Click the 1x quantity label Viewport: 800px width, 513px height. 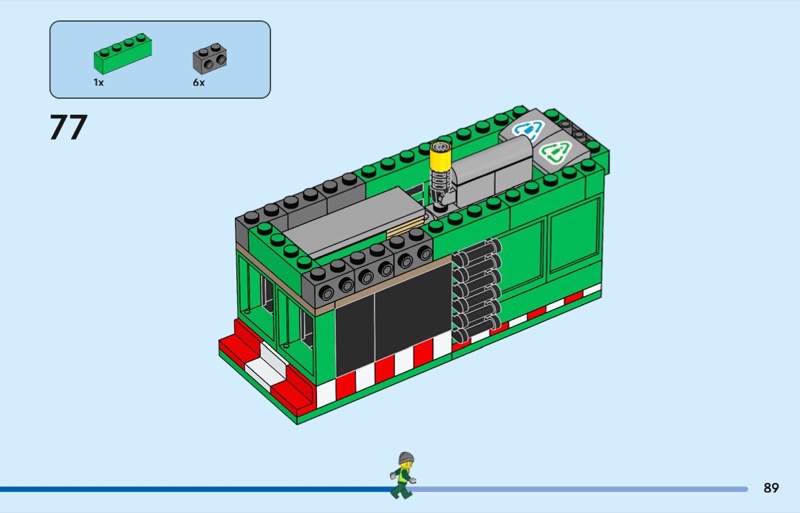99,83
